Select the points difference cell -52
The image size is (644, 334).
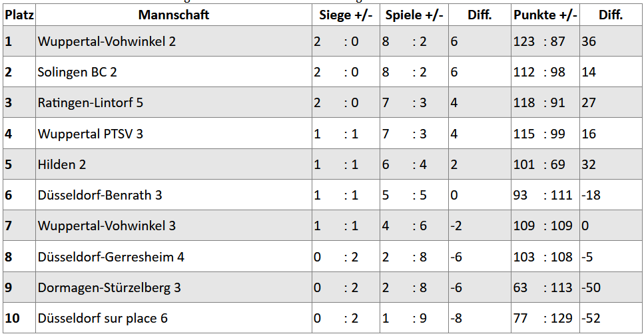tap(611, 318)
